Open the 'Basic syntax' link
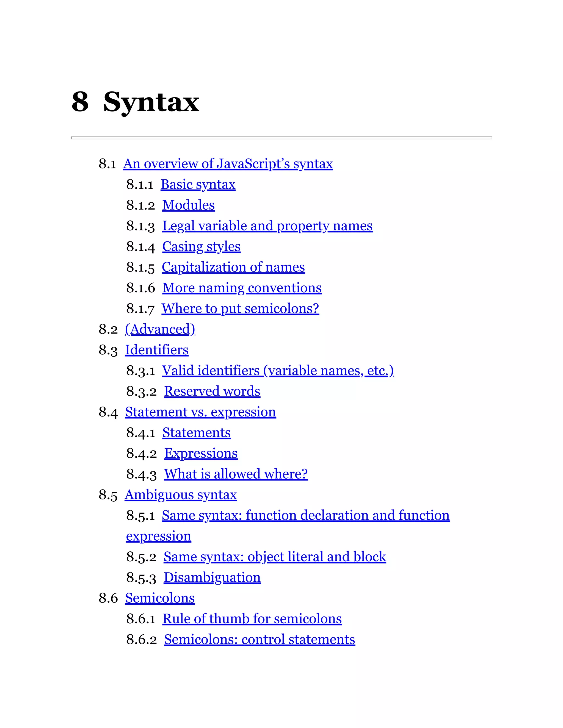563x728 pixels. [x=198, y=184]
